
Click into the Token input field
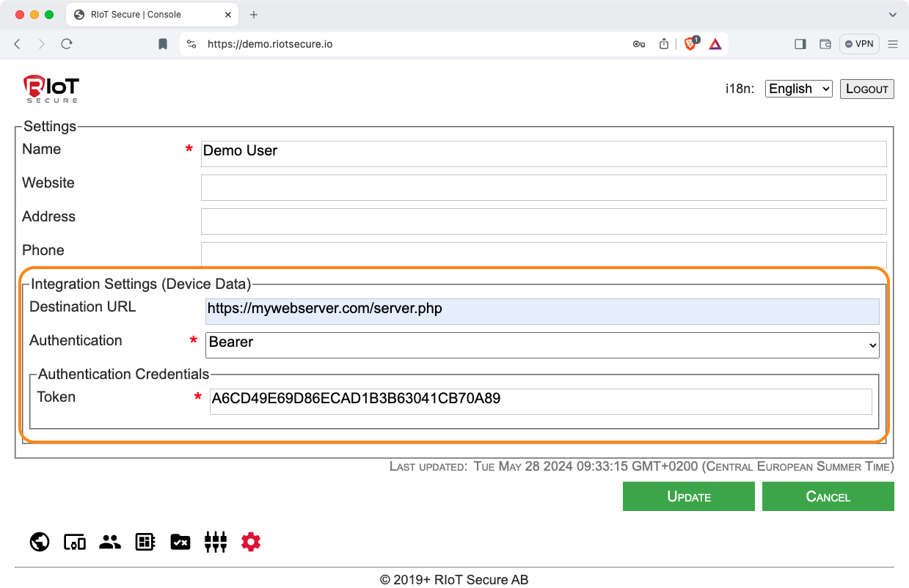point(540,400)
